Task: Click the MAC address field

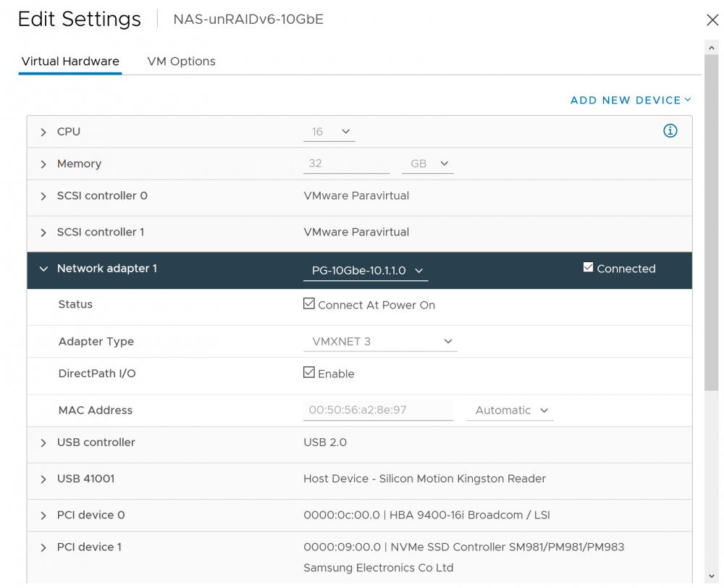Action: (378, 410)
